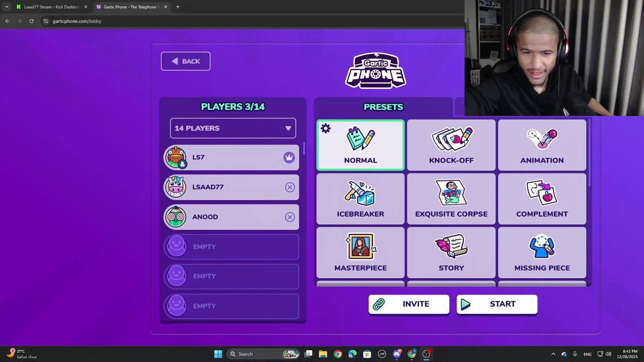Click the browser forward arrow

pyautogui.click(x=19, y=21)
